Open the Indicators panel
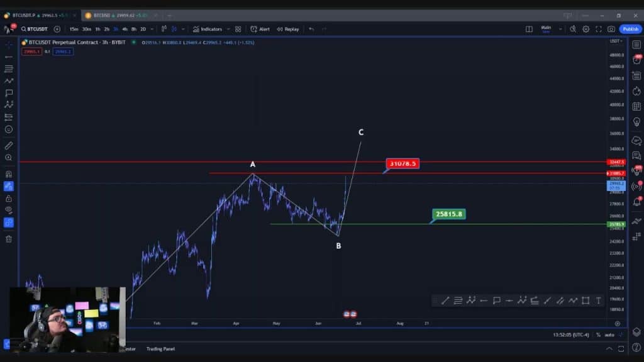The image size is (644, 362). 208,29
